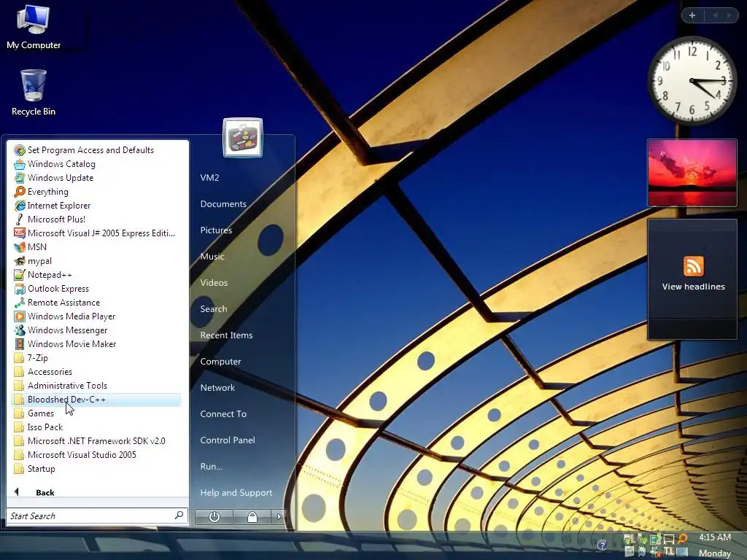Open Control Panel from Start menu
The width and height of the screenshot is (747, 560).
coord(228,440)
